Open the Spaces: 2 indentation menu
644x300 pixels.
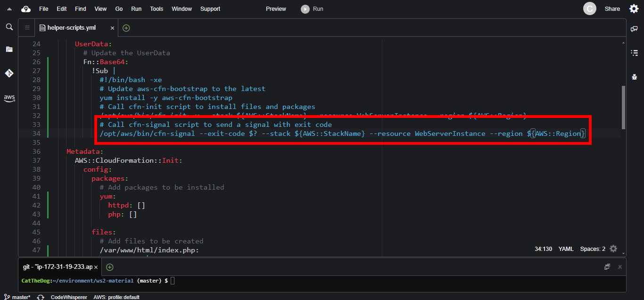[593, 249]
